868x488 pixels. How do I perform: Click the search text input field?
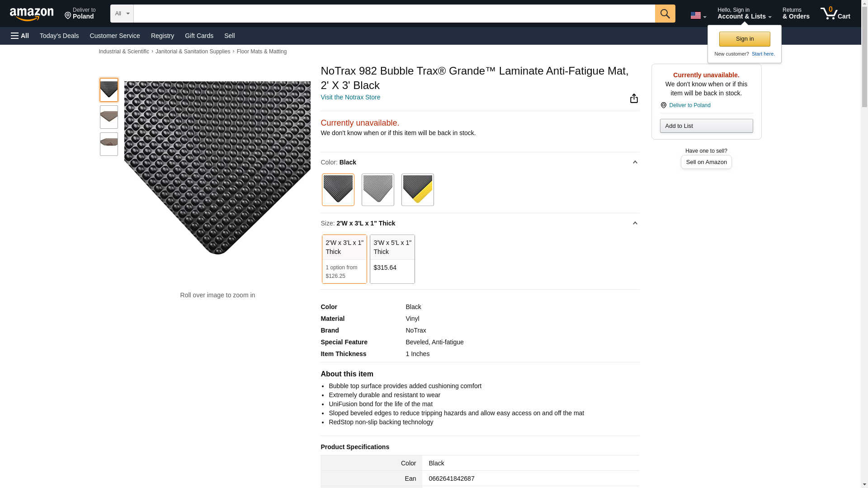[x=394, y=14]
